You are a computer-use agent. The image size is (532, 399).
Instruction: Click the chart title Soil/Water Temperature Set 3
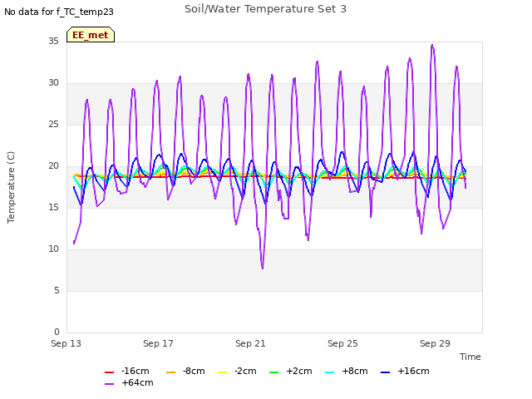(x=266, y=9)
